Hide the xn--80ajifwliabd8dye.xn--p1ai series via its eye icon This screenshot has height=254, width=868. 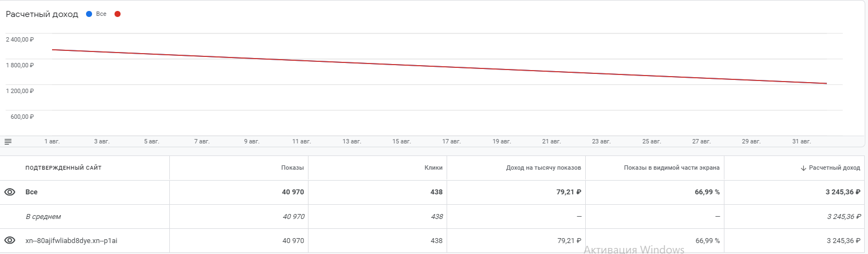10,240
